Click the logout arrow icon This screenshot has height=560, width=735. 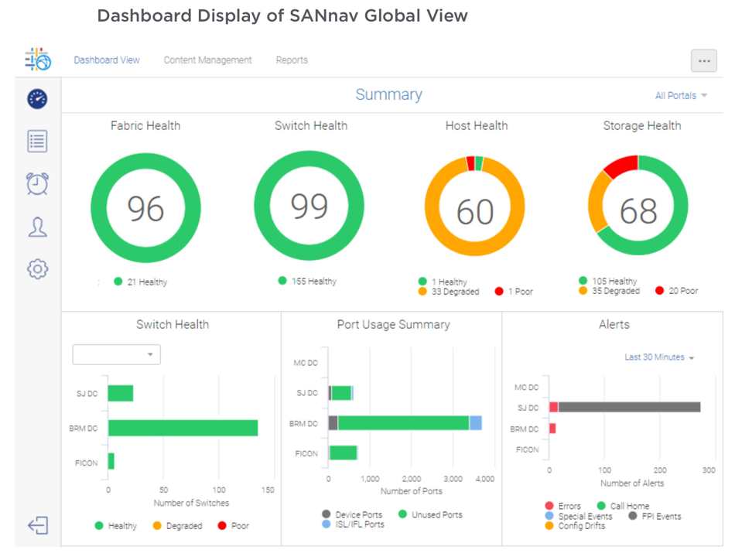click(38, 525)
